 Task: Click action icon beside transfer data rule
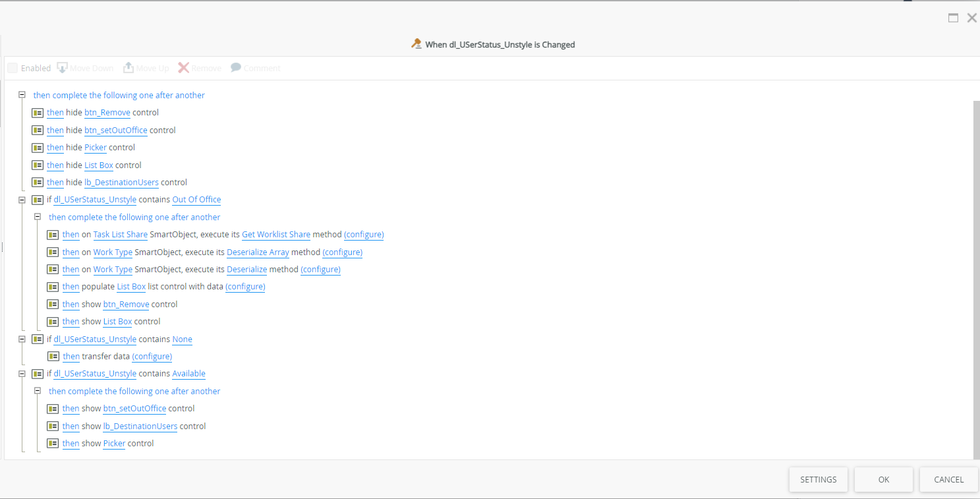[53, 357]
